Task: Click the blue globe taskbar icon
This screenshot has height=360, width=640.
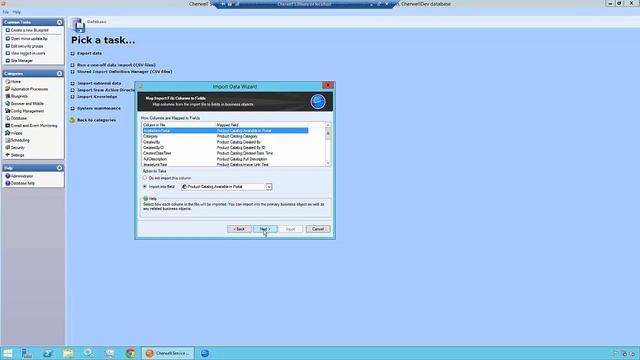Action: pyautogui.click(x=205, y=353)
